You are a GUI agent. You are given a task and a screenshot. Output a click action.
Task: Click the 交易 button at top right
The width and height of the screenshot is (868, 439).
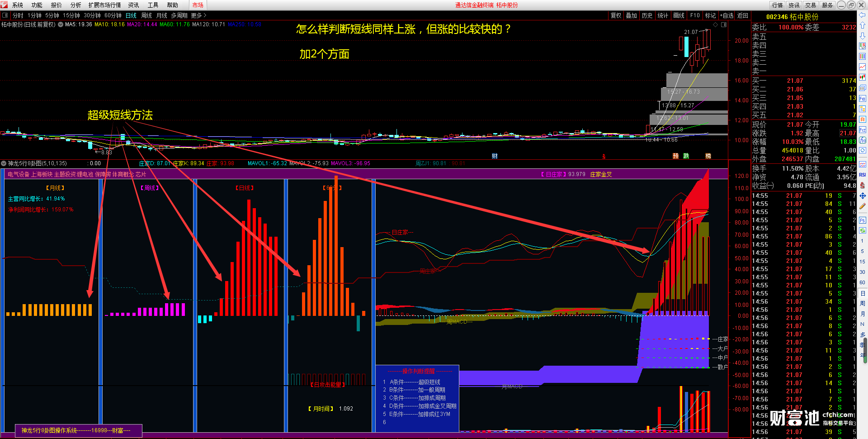(x=811, y=5)
